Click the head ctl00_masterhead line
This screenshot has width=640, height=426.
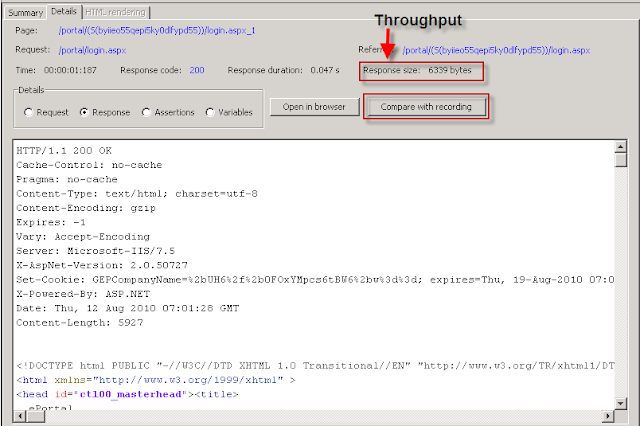point(127,394)
